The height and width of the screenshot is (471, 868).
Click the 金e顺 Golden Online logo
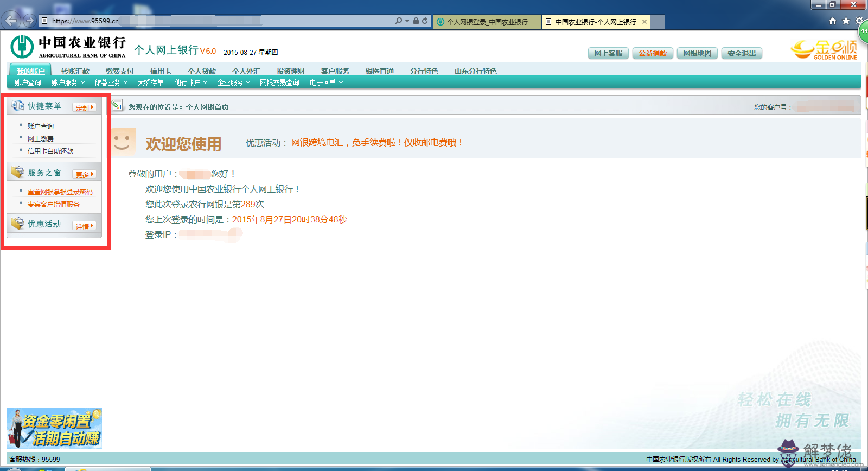[x=824, y=49]
